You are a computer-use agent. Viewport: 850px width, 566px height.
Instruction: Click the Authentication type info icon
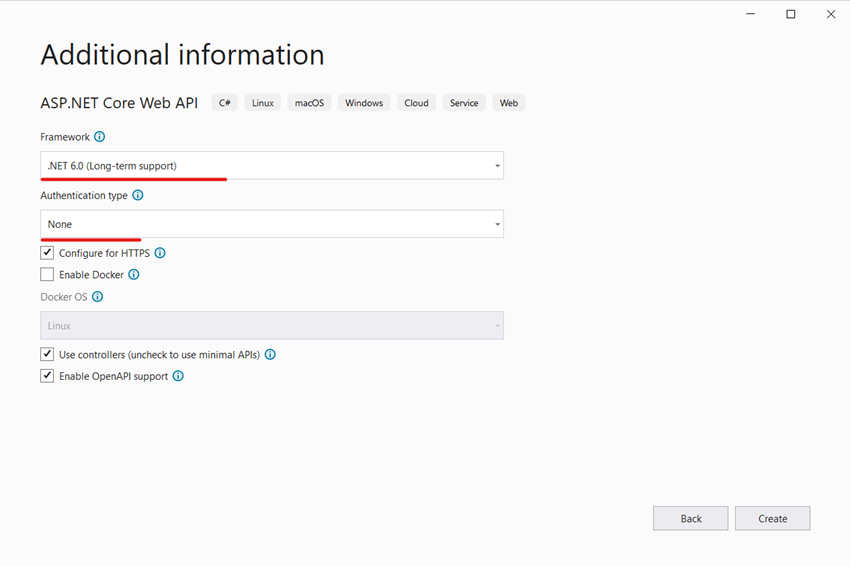(x=138, y=195)
